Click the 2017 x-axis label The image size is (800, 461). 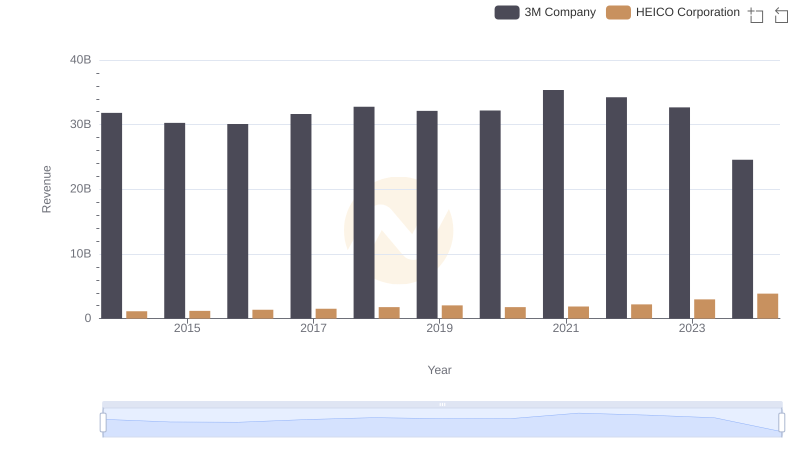[x=313, y=328]
